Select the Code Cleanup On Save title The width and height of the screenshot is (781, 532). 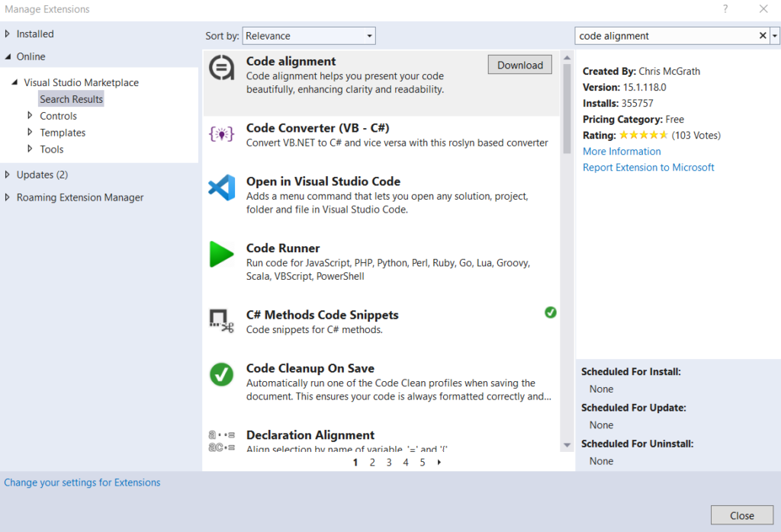pyautogui.click(x=310, y=368)
